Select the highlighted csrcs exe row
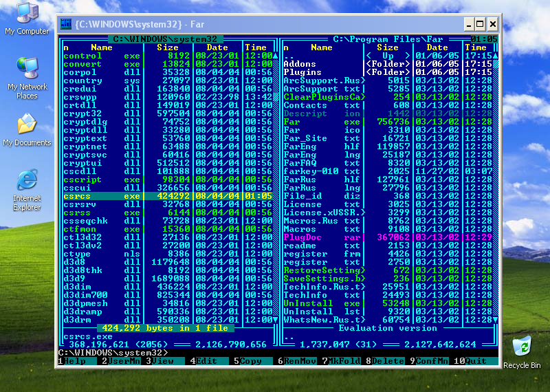Image resolution: width=550 pixels, height=392 pixels. click(168, 196)
